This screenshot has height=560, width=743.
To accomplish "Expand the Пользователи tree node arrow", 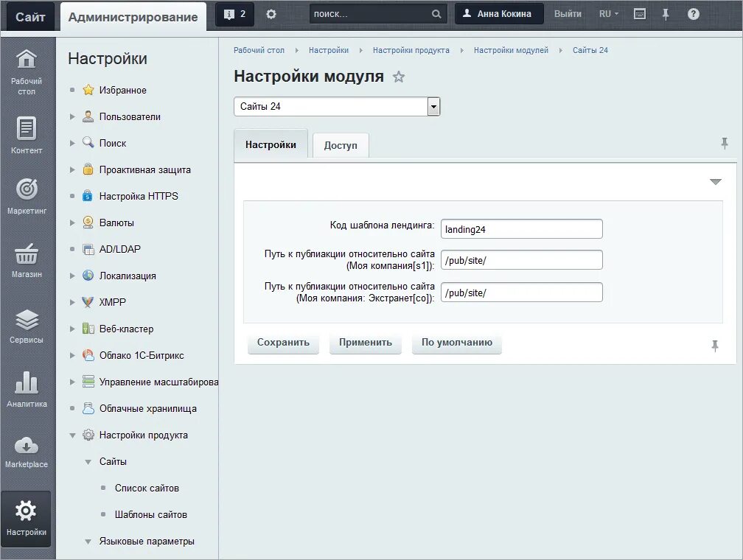I will (72, 116).
